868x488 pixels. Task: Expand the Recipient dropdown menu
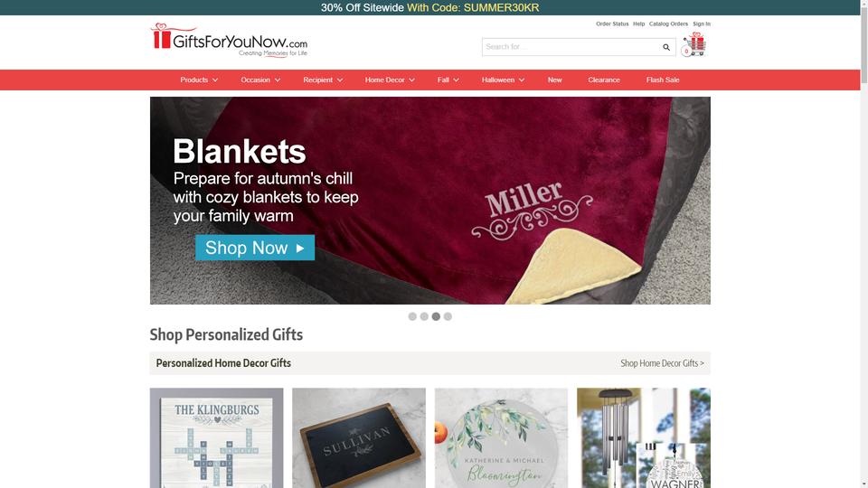(323, 80)
